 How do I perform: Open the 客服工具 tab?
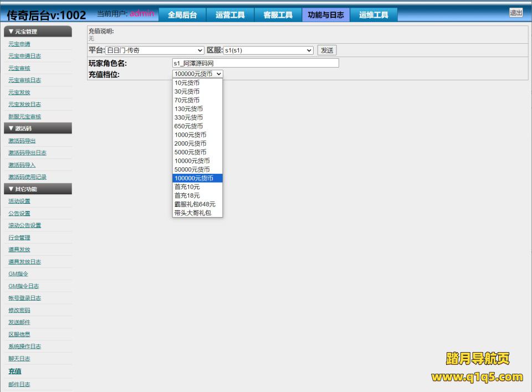click(278, 15)
